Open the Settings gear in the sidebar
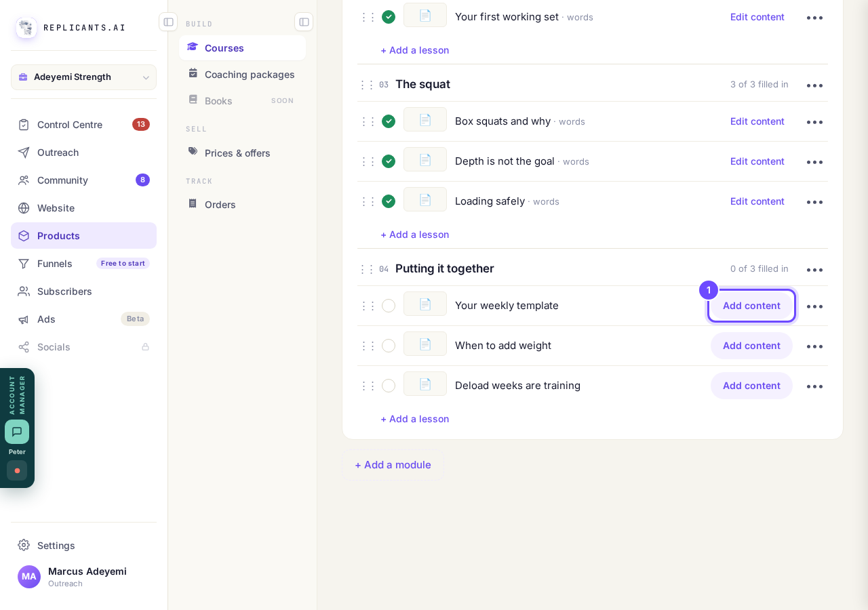Screen dimensions: 868x610 (24, 545)
